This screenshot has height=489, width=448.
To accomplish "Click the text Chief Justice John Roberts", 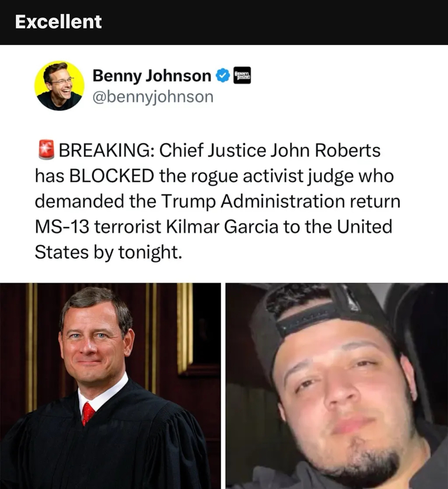I will [270, 150].
